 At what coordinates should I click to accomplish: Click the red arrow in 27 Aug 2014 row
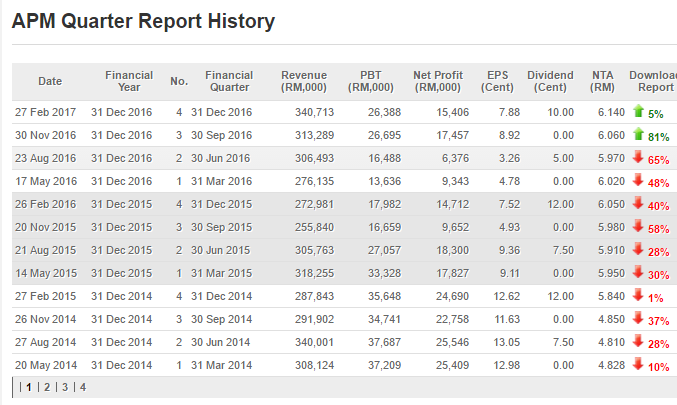[638, 341]
